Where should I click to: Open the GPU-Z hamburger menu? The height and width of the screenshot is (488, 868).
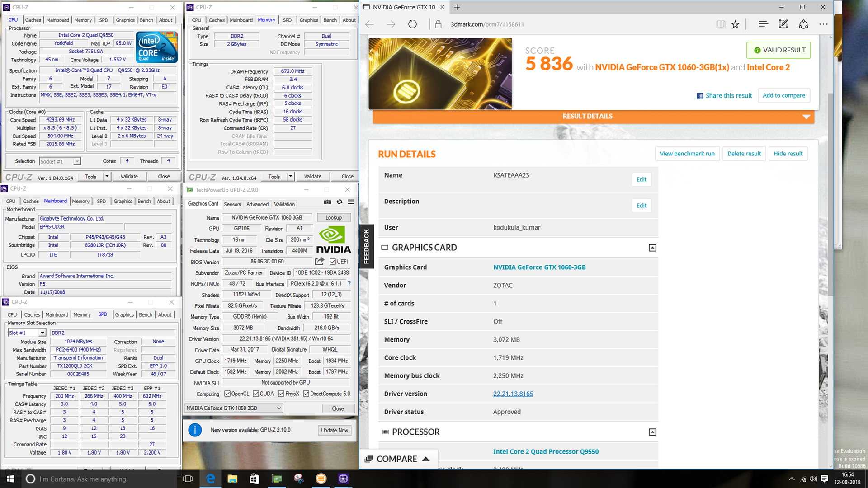click(x=351, y=202)
